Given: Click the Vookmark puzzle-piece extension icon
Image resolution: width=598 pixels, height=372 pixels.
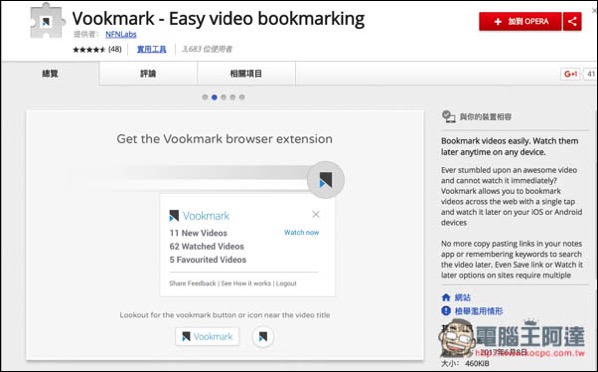Looking at the screenshot, I should 47,21.
